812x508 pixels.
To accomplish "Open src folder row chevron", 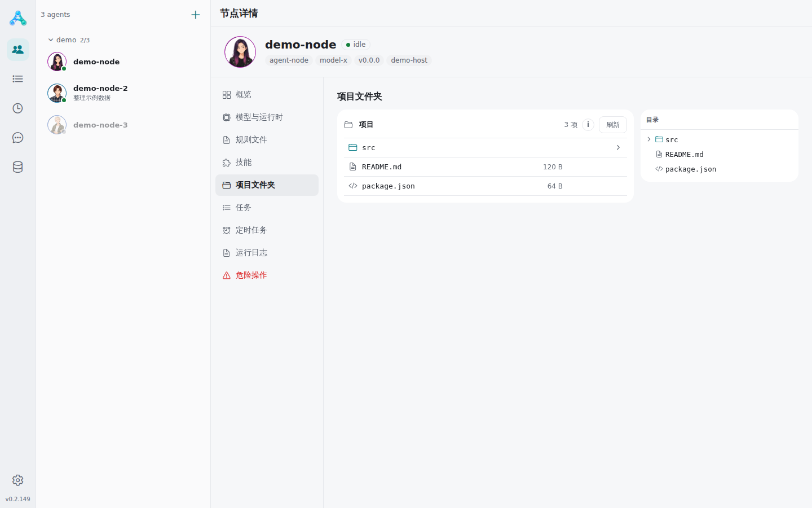I will 618,147.
